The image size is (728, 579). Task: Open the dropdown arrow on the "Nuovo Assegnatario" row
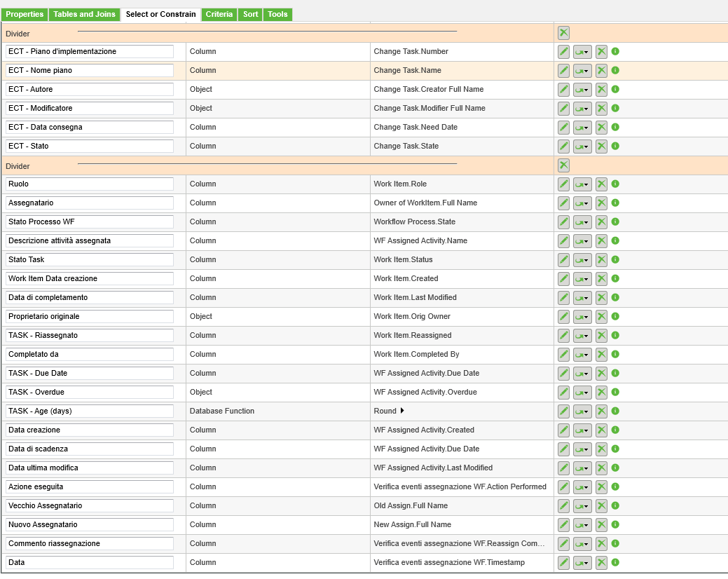(582, 524)
